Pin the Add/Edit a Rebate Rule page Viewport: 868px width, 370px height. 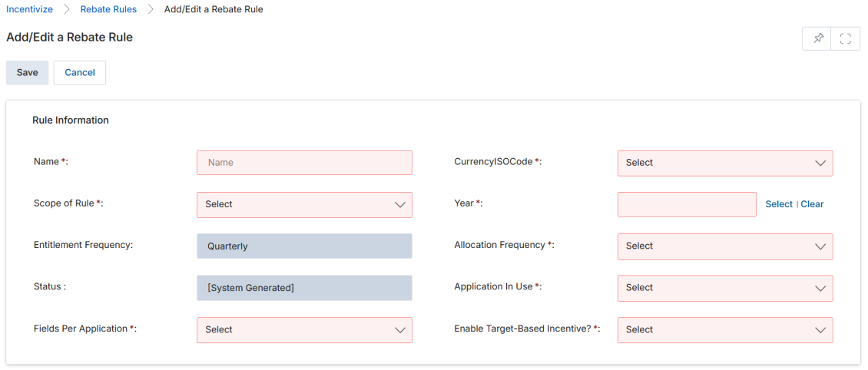pos(817,38)
